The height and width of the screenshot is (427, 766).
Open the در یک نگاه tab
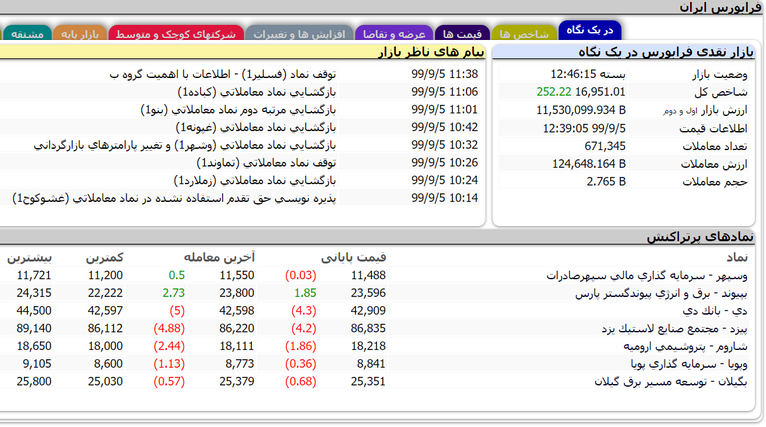click(590, 30)
